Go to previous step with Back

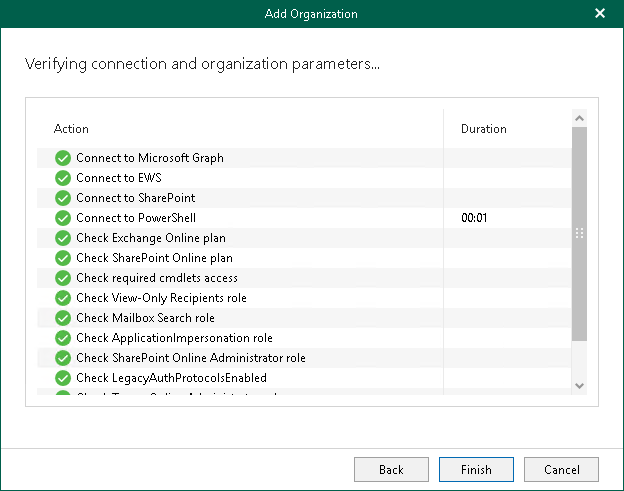(x=391, y=469)
